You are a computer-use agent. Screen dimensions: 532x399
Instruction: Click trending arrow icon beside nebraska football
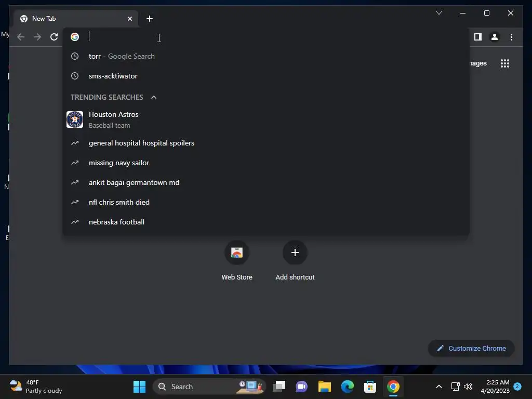pos(75,222)
